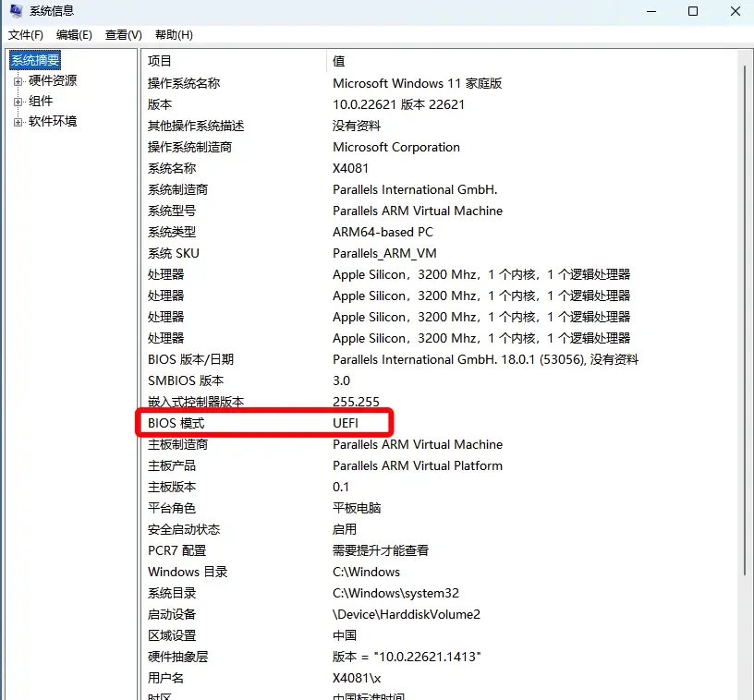
Task: Click value 3.0 for SMBIOS version
Action: pyautogui.click(x=341, y=380)
